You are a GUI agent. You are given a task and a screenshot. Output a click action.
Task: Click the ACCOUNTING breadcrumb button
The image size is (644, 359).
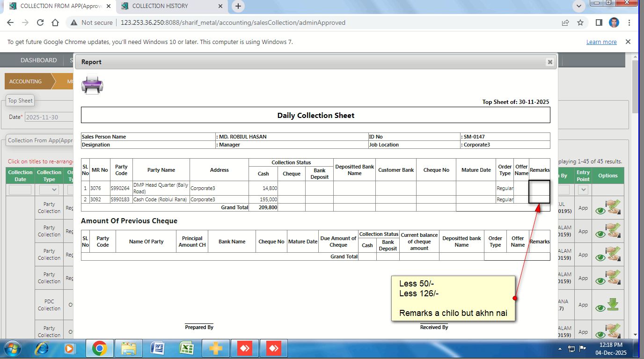26,81
